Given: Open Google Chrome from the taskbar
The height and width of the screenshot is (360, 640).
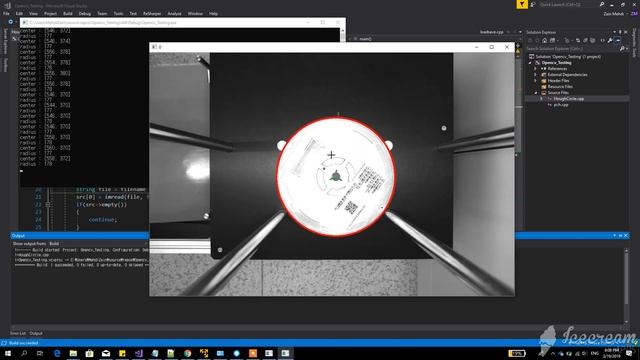Looking at the screenshot, I should pos(187,353).
